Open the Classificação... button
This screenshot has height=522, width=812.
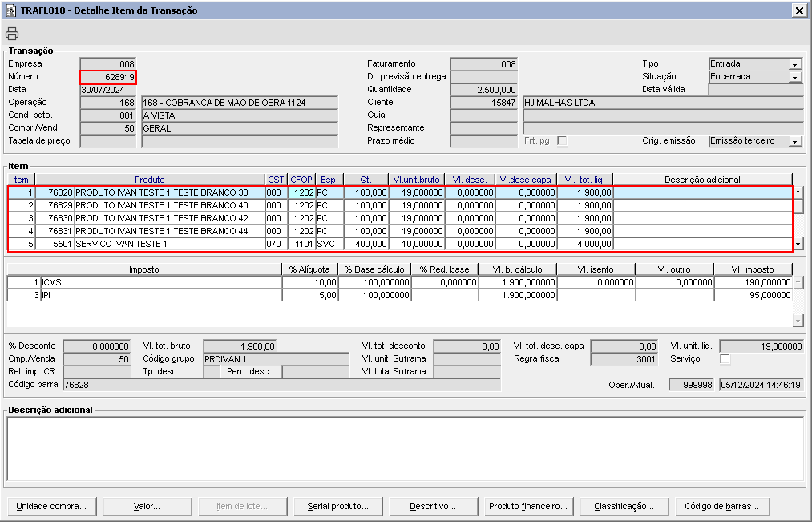pyautogui.click(x=624, y=506)
